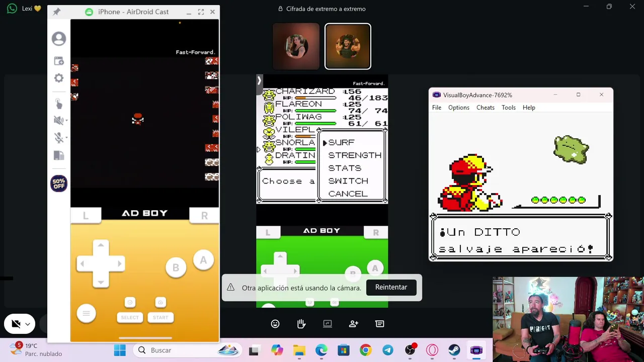Switch to VisualBoyAdvance taskbar icon
The image size is (644, 362).
476,350
